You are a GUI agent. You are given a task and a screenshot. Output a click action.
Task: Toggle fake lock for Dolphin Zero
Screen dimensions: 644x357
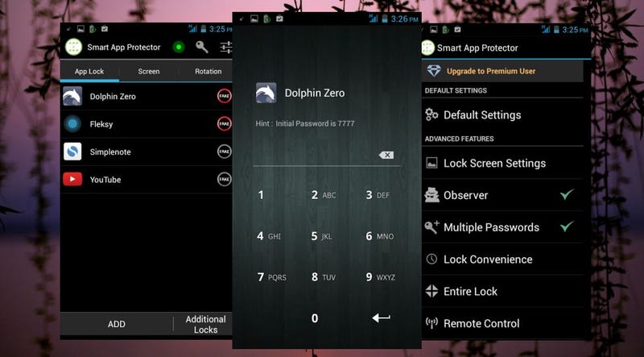pos(225,96)
